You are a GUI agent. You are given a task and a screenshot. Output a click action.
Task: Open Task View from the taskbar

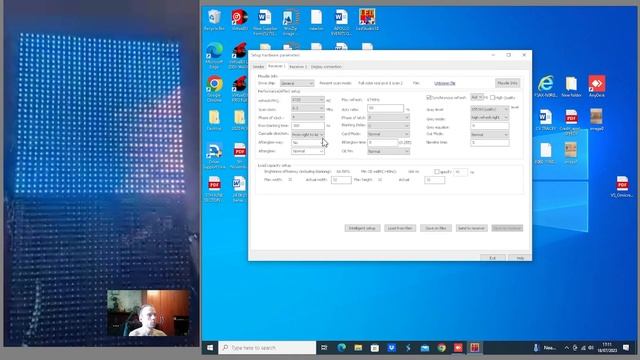click(x=324, y=348)
